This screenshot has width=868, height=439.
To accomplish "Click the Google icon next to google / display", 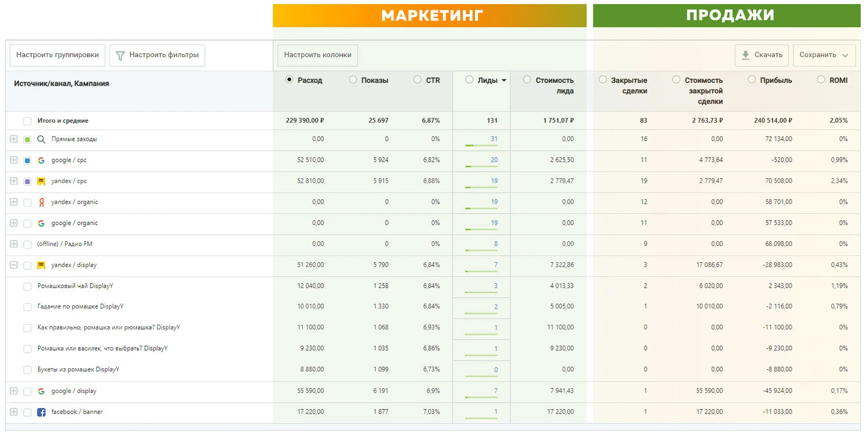I will (x=41, y=391).
